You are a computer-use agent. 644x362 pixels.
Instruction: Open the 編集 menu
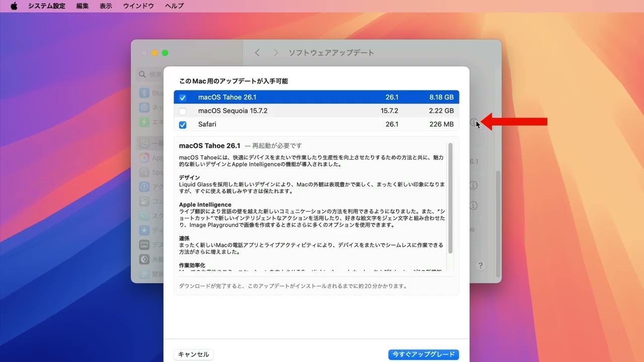[83, 6]
